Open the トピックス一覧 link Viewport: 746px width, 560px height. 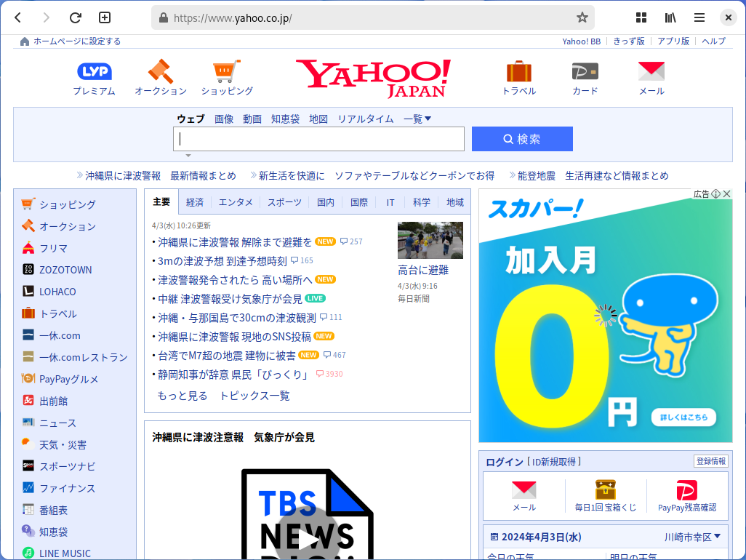(x=254, y=396)
